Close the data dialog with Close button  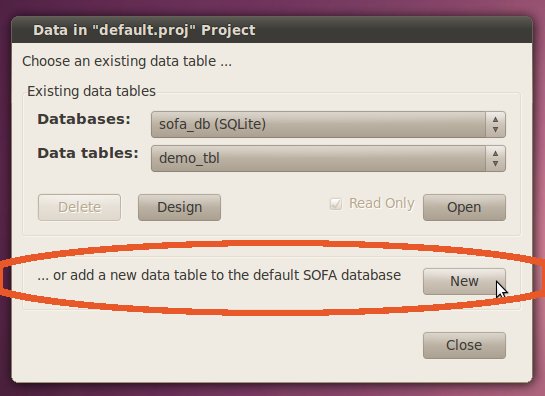tap(464, 345)
